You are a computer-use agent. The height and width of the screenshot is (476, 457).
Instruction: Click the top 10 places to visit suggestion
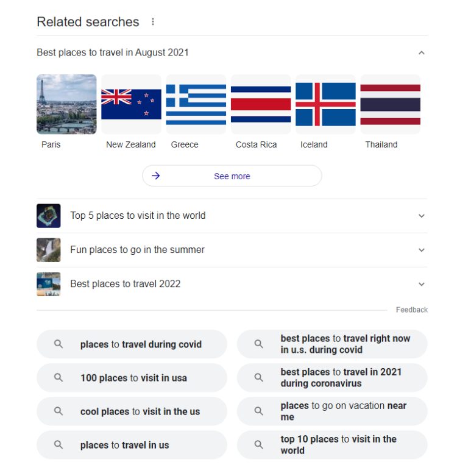(338, 445)
